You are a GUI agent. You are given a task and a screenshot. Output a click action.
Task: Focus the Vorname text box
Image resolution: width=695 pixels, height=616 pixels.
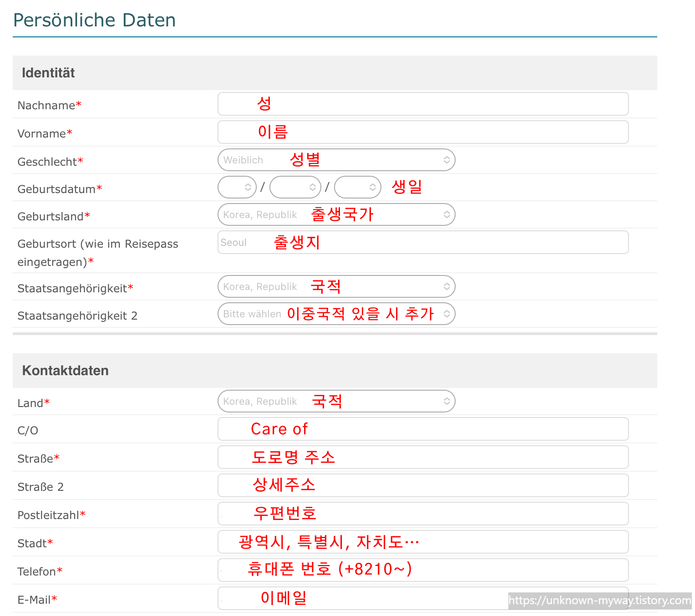tap(423, 132)
